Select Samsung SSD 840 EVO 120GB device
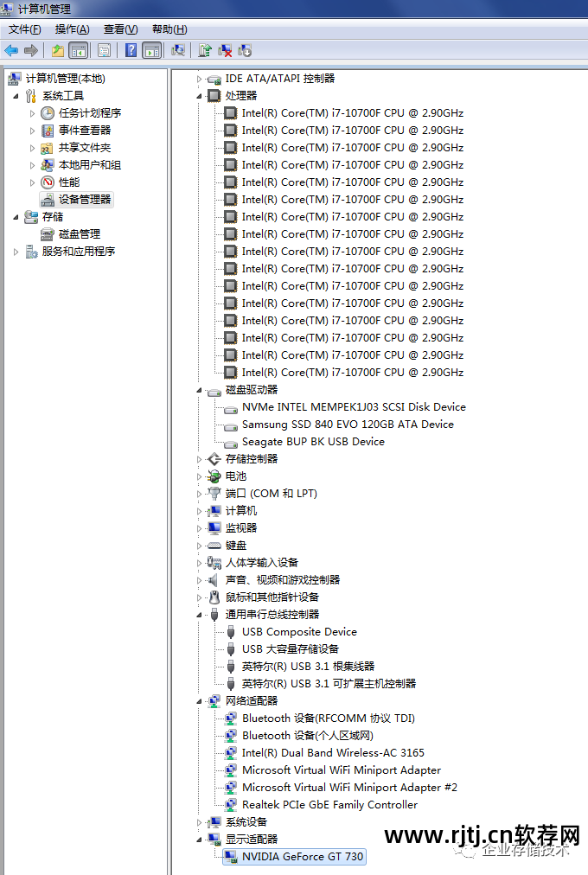Viewport: 588px width, 875px height. (x=348, y=425)
